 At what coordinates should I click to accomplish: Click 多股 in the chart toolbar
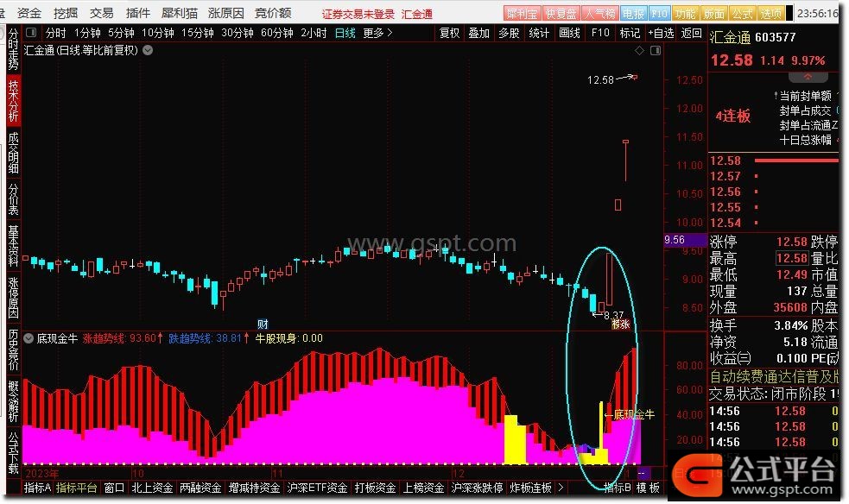tap(509, 33)
